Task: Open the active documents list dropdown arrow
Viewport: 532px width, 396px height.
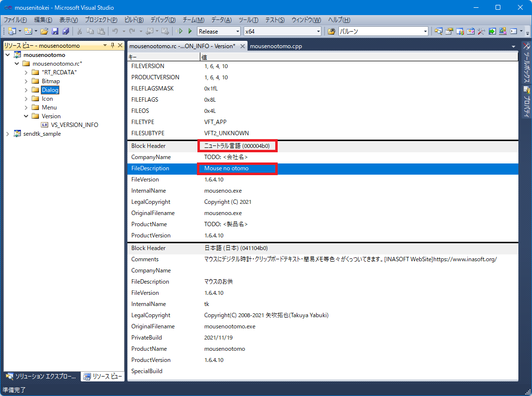Action: coord(514,47)
